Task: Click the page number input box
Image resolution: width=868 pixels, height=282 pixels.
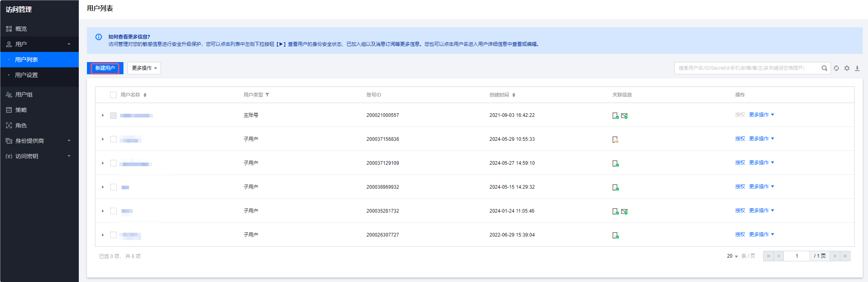Action: pos(797,256)
